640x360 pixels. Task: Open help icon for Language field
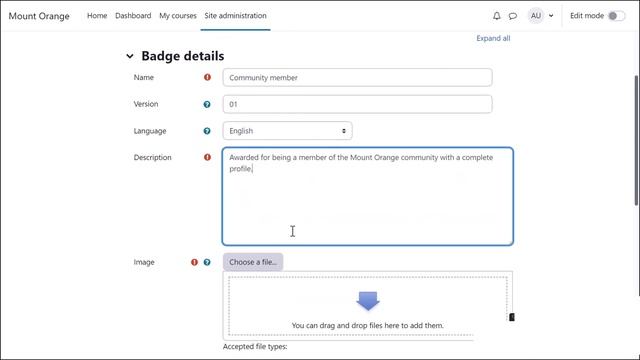[x=207, y=131]
